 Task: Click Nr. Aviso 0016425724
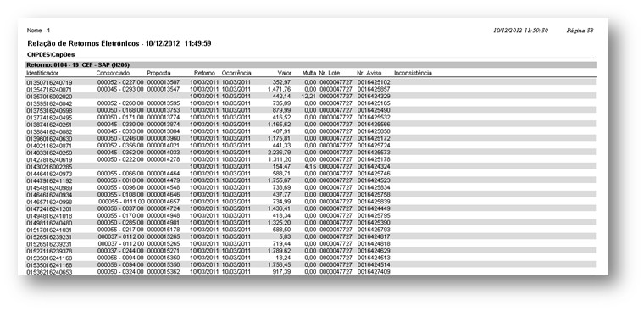point(374,146)
